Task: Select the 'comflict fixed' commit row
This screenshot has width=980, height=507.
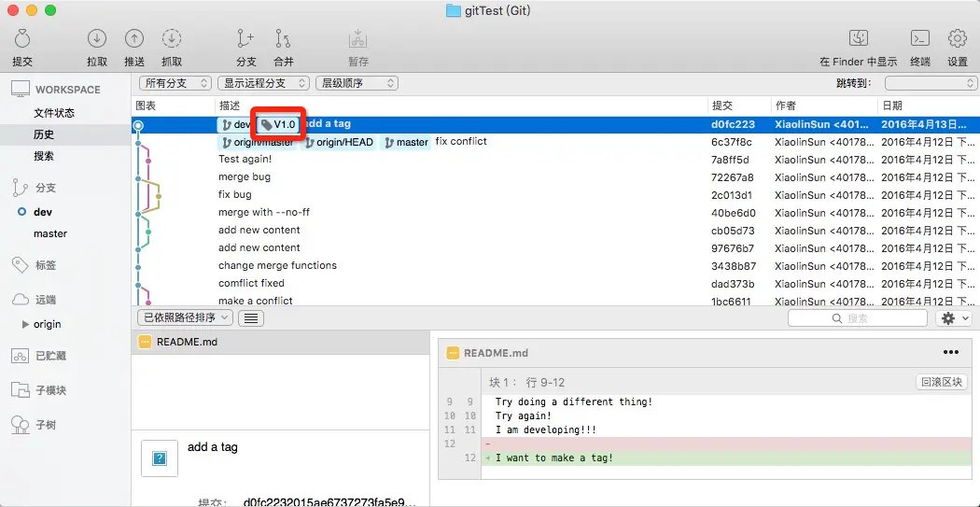Action: [555, 283]
